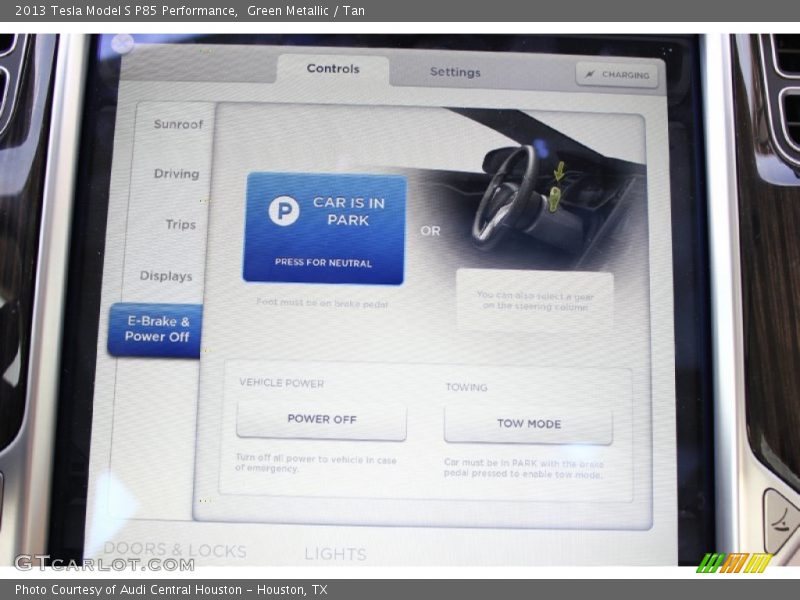800x600 pixels.
Task: Tap the lightning bolt charging icon
Action: coord(591,73)
